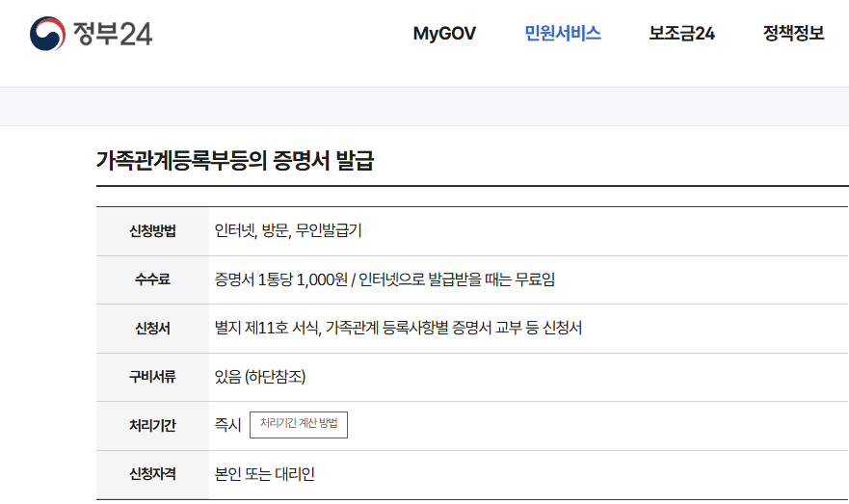Viewport: 849px width, 504px height.
Task: Open the 민원서비스 menu
Action: tap(563, 34)
